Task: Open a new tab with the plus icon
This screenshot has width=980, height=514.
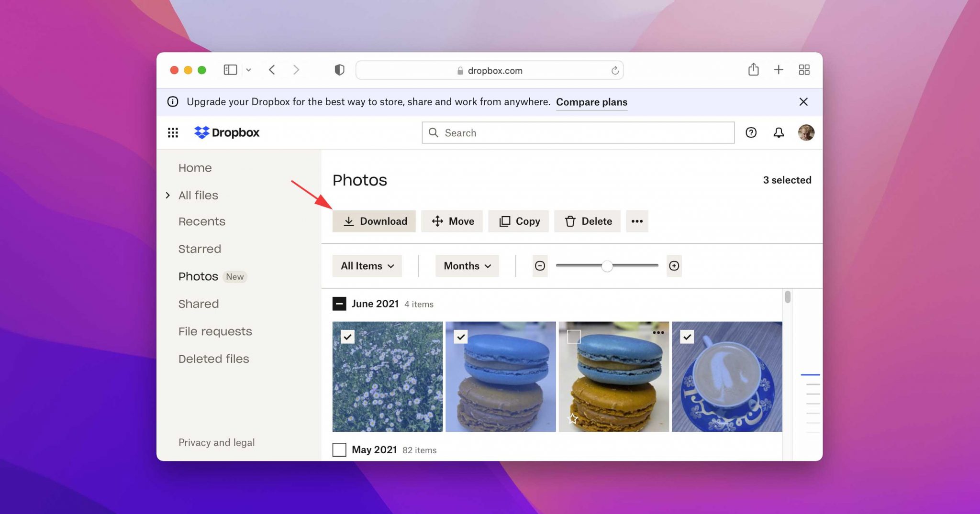Action: 779,70
